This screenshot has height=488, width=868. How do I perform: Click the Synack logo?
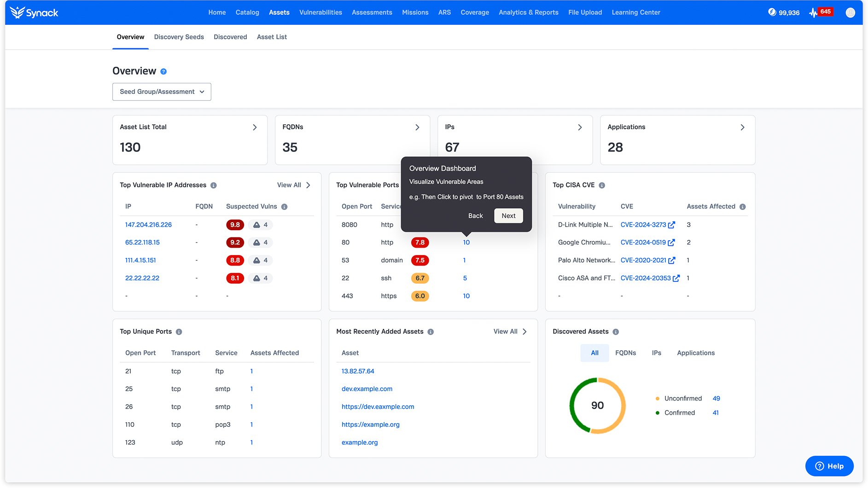tap(34, 12)
